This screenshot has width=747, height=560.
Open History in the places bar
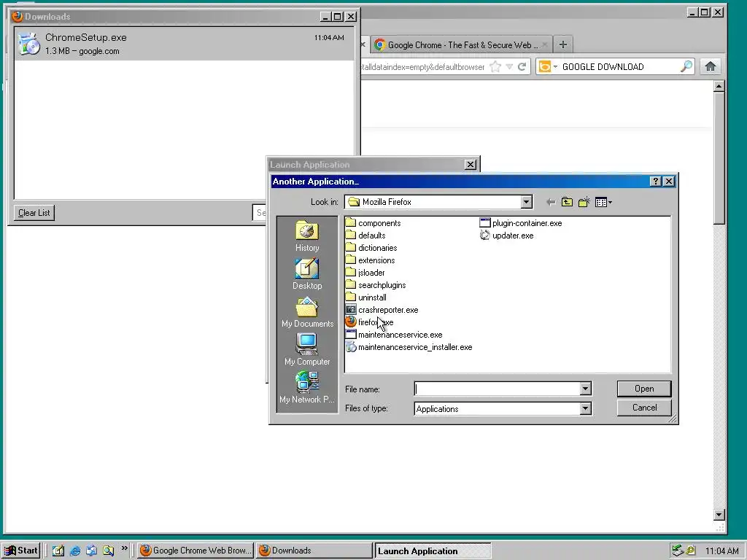307,236
